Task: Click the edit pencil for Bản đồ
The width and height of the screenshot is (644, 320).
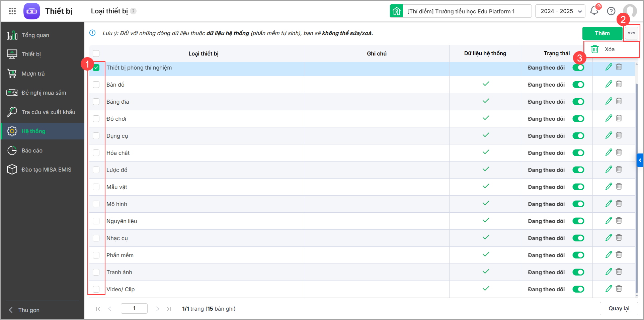Action: (609, 84)
